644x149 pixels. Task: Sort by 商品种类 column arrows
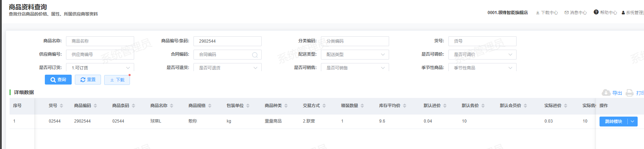click(286, 106)
